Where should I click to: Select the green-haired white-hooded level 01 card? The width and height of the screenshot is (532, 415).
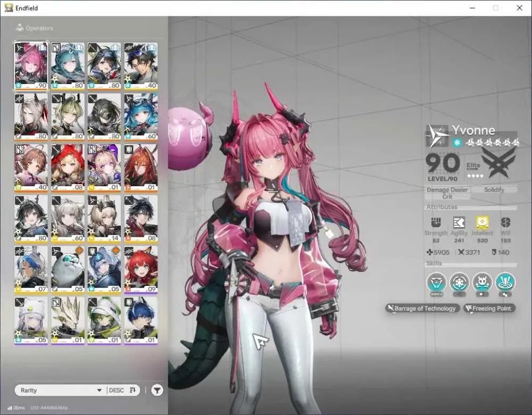pyautogui.click(x=104, y=321)
